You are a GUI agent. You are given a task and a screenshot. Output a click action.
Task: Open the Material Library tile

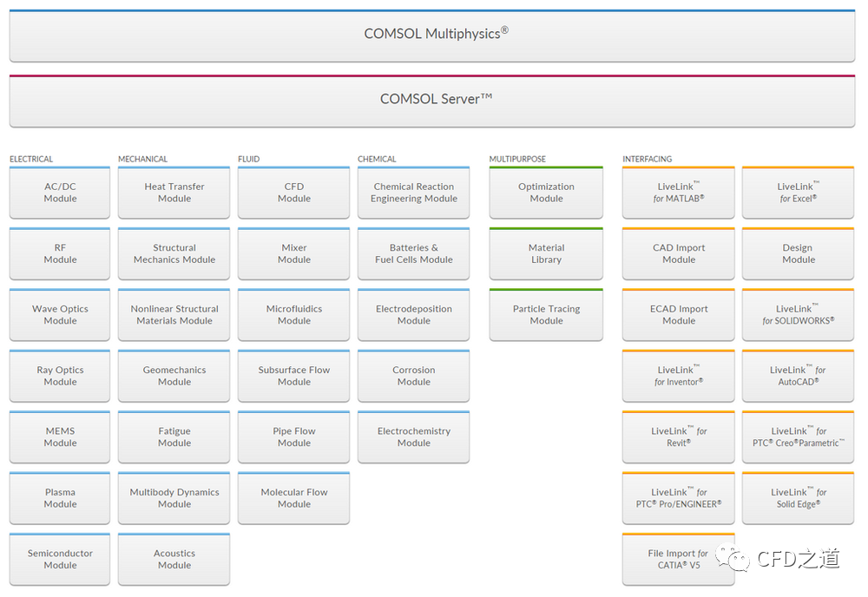point(546,253)
